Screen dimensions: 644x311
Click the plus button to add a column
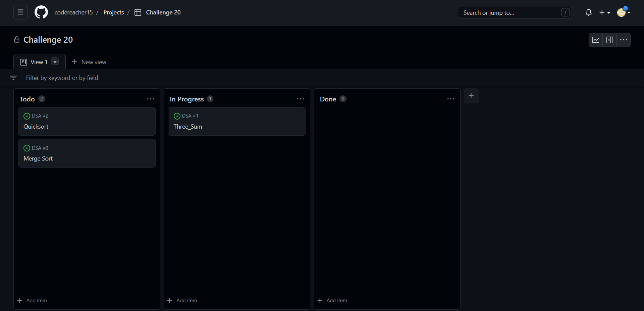[471, 96]
